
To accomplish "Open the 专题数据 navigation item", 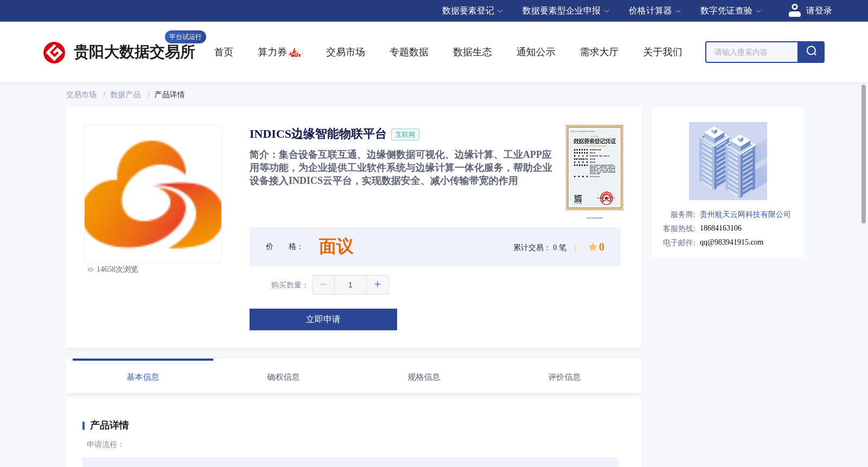I will click(x=409, y=52).
